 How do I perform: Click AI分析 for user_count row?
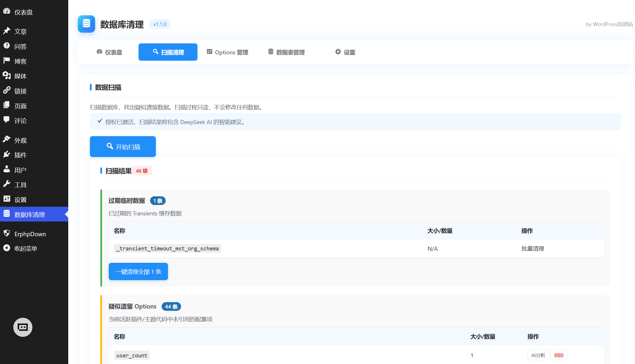(x=538, y=355)
